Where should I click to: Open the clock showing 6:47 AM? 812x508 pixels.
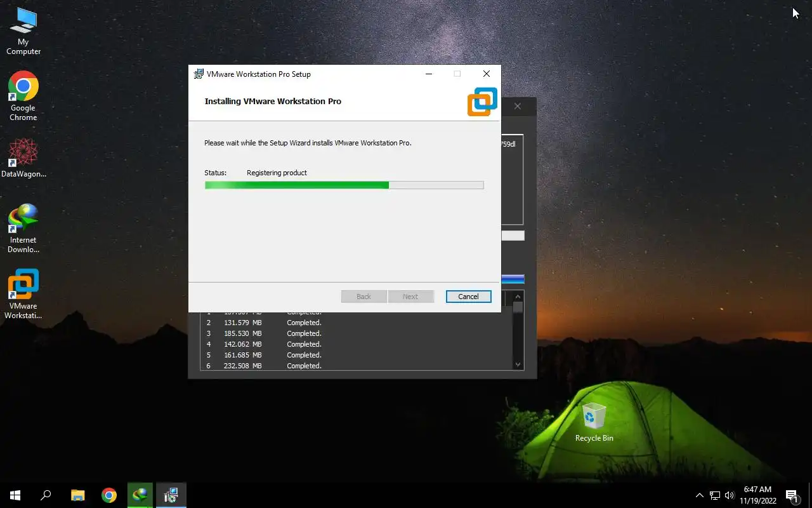click(757, 495)
